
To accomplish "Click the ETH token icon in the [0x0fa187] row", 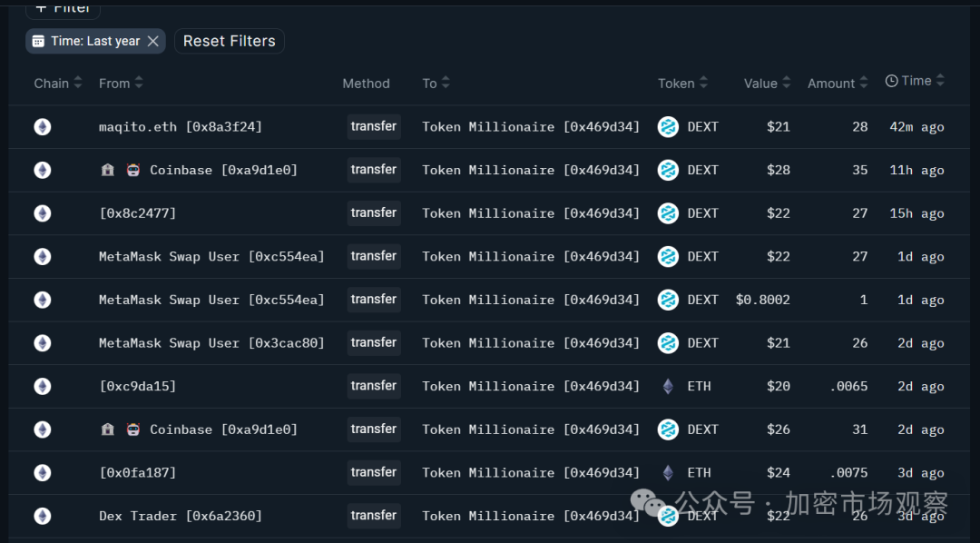I will tap(668, 472).
